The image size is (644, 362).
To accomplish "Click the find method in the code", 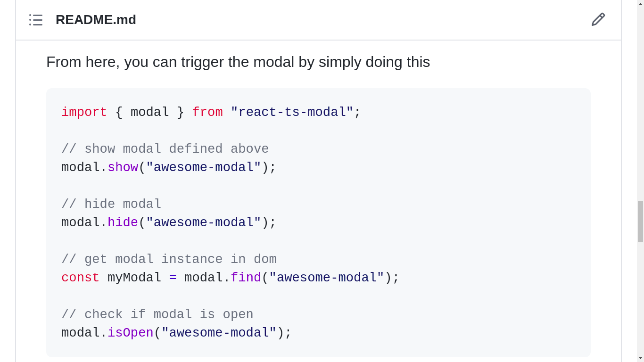I will pos(246,277).
